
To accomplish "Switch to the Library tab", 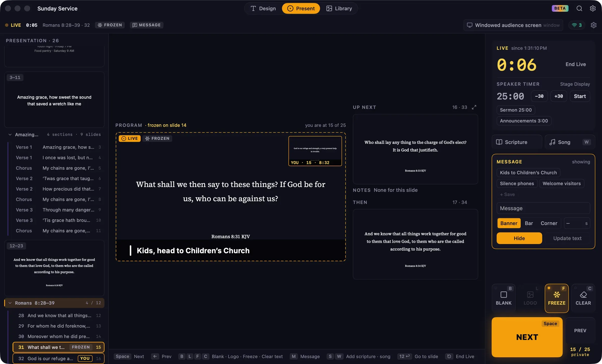I will pyautogui.click(x=339, y=9).
